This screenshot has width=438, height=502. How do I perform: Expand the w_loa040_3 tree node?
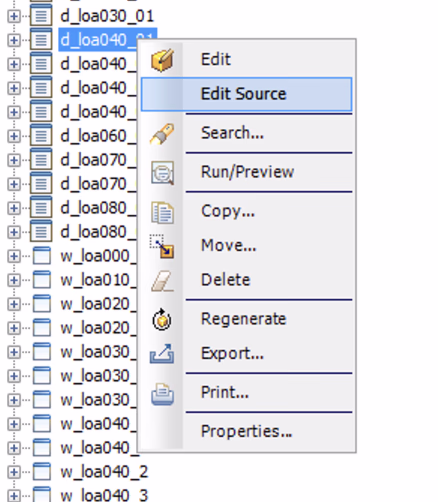(x=14, y=496)
